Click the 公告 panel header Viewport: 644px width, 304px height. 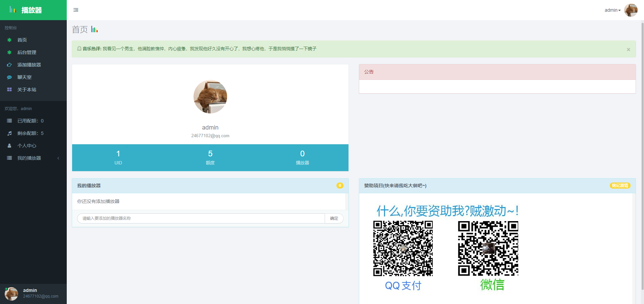coord(497,72)
